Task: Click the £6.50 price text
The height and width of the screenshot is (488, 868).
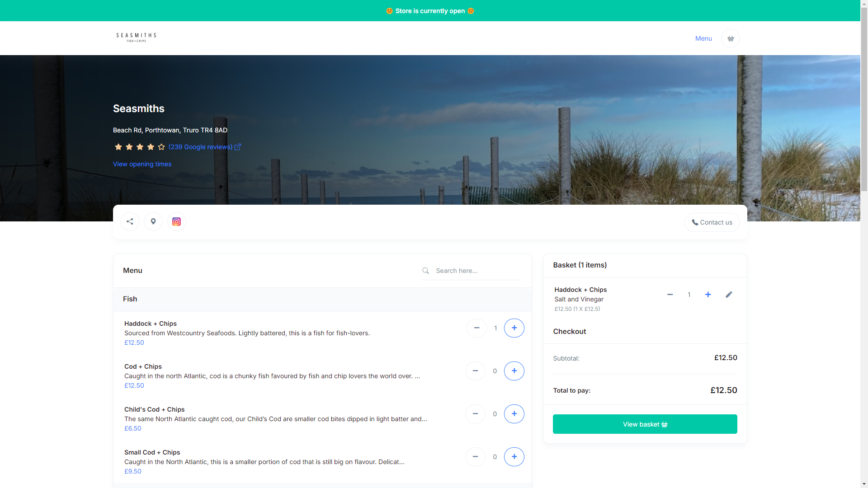Action: pyautogui.click(x=133, y=428)
